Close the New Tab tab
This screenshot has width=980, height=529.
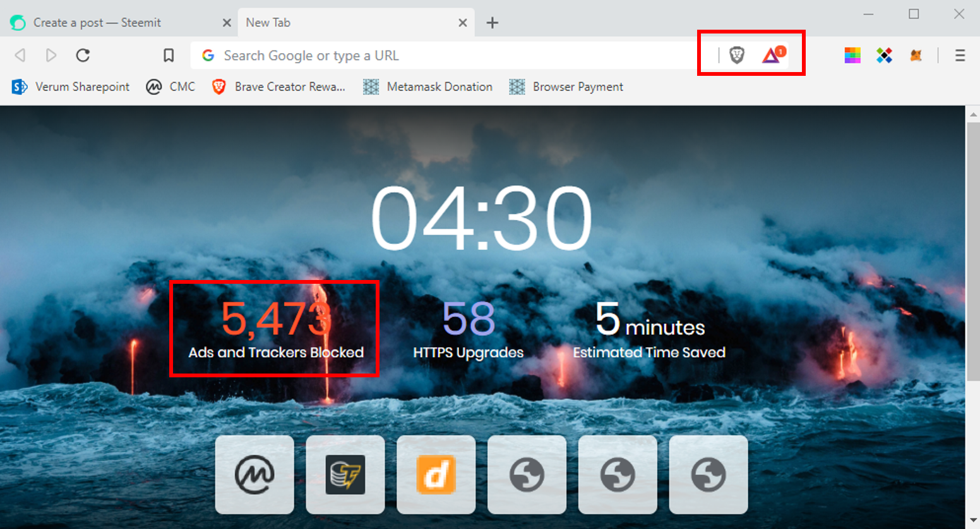pos(463,23)
